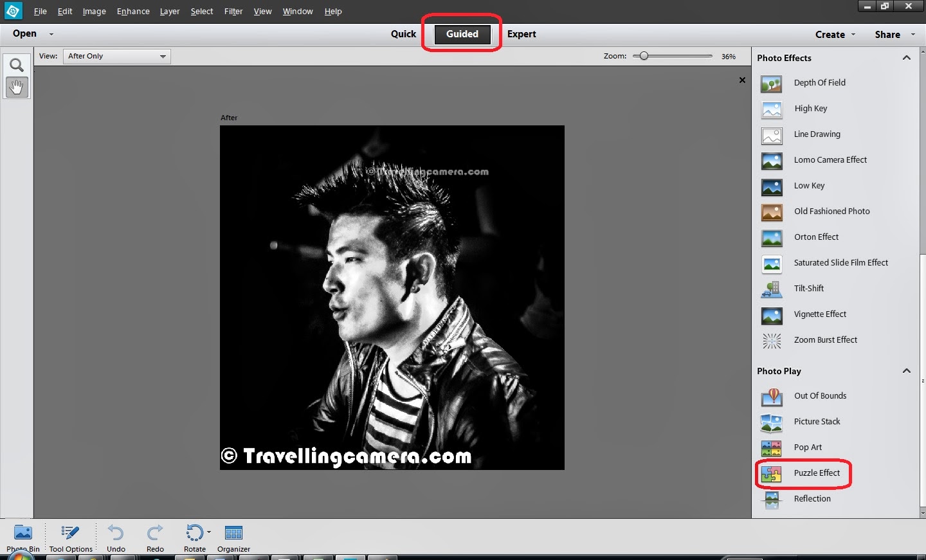The height and width of the screenshot is (560, 926).
Task: Click the Old Fashioned Photo icon
Action: (x=772, y=212)
